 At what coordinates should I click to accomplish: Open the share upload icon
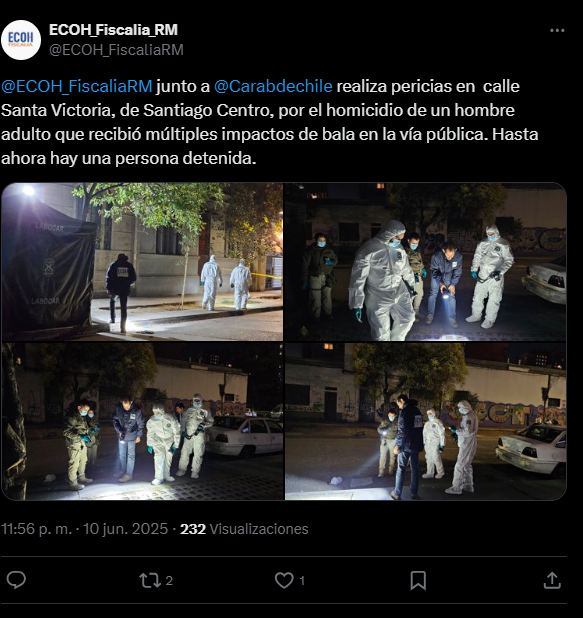pos(552,580)
